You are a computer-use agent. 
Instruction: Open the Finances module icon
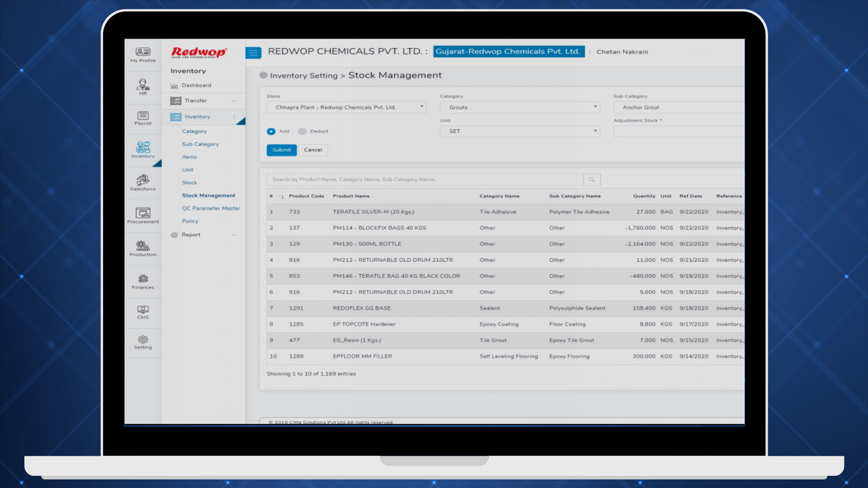(143, 278)
